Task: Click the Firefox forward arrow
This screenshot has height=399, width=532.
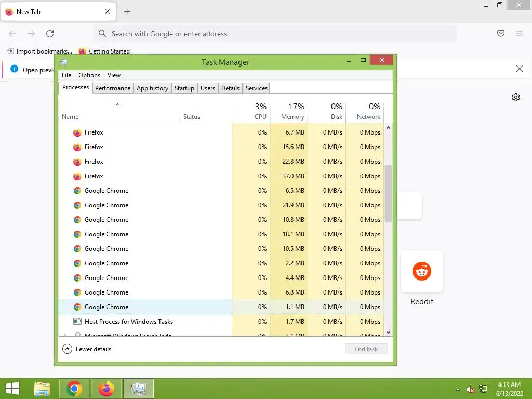Action: click(31, 34)
